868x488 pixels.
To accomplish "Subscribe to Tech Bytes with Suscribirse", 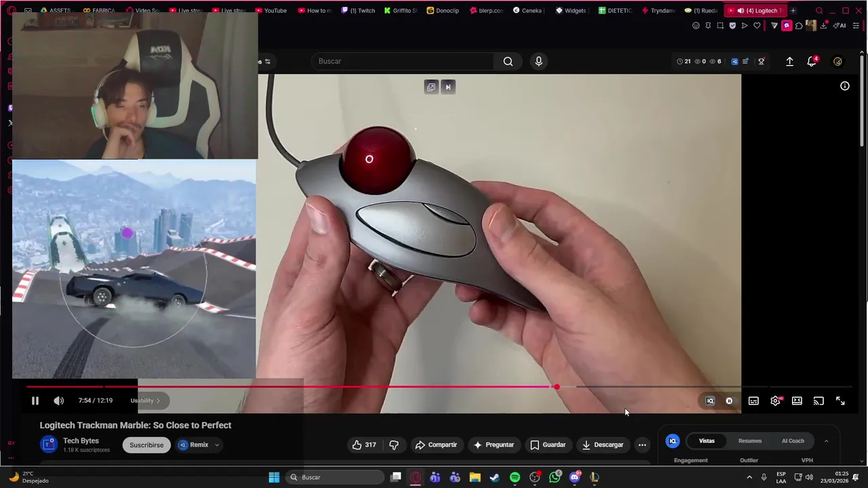I will pyautogui.click(x=146, y=445).
